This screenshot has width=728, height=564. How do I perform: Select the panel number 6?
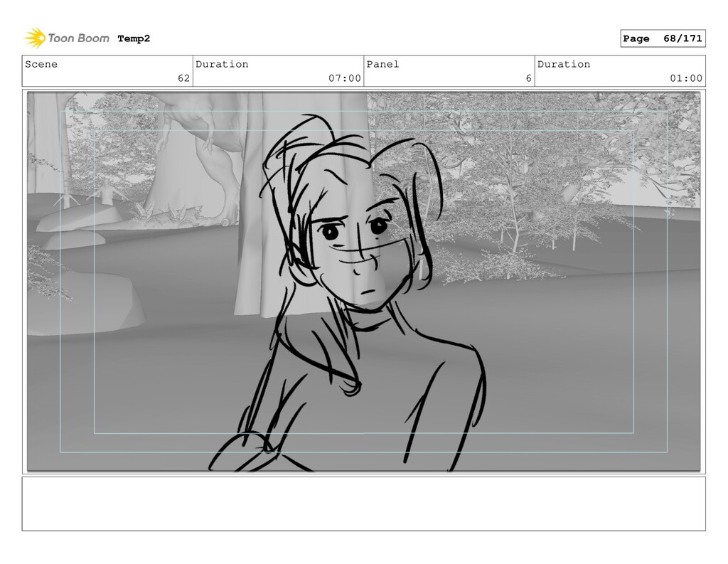(528, 78)
